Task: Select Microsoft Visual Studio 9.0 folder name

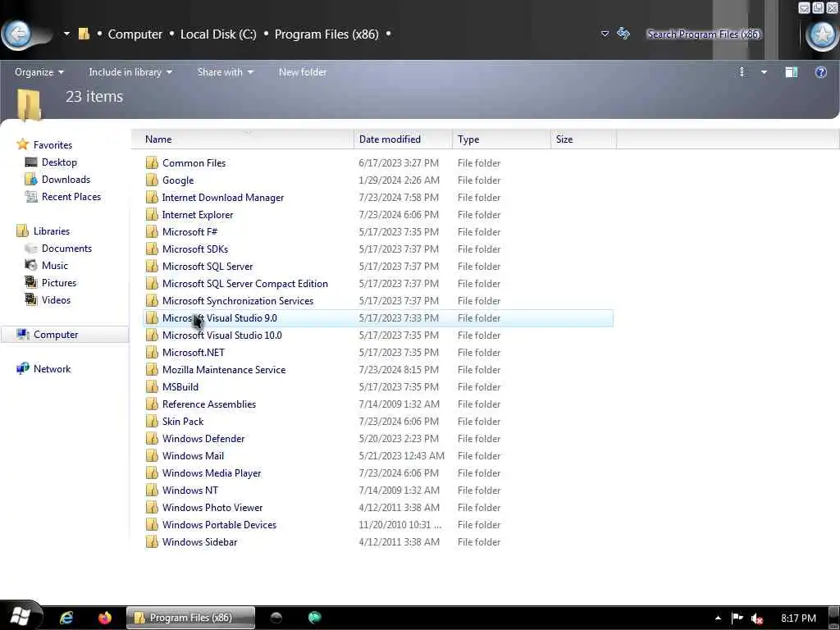Action: coord(220,317)
